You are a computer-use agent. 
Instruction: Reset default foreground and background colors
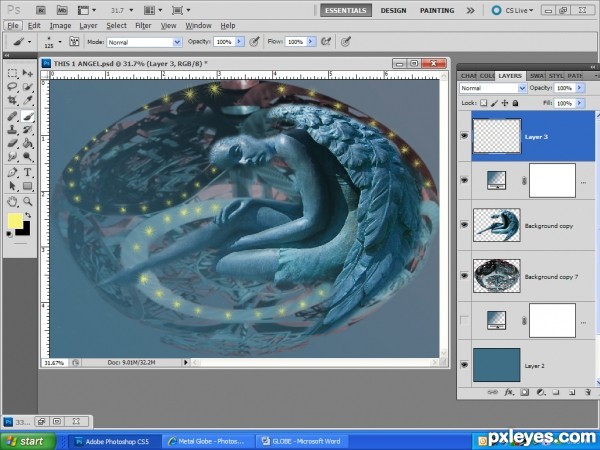tap(10, 234)
